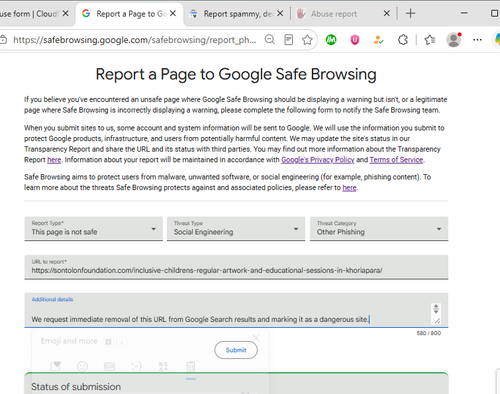Minimize the browser window
Screen dimensions: 500x394
click(464, 13)
